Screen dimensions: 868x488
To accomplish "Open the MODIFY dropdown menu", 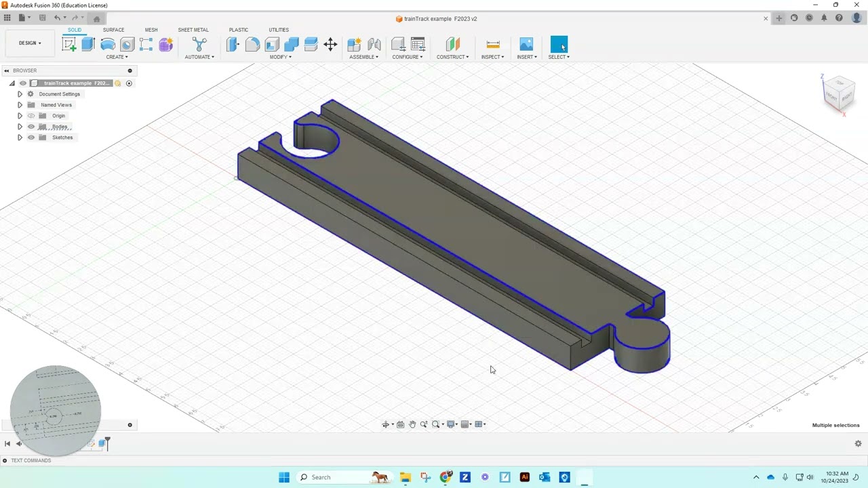I will [x=281, y=57].
